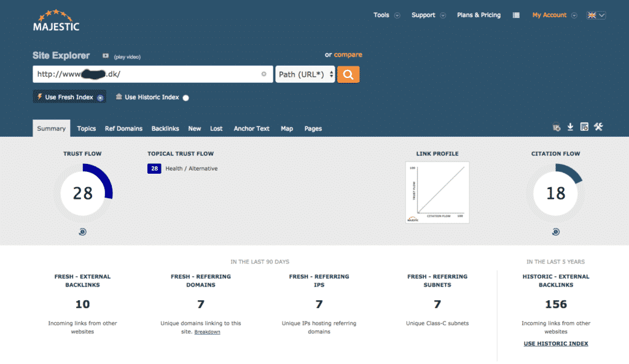Screen dimensions: 629x364
Task: Click the Fresh Referring Subnets count 7
Action: (437, 304)
